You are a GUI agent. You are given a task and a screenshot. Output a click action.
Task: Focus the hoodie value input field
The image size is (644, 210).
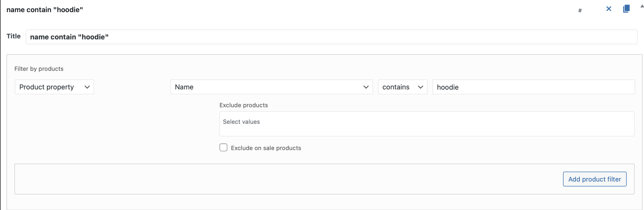[533, 87]
